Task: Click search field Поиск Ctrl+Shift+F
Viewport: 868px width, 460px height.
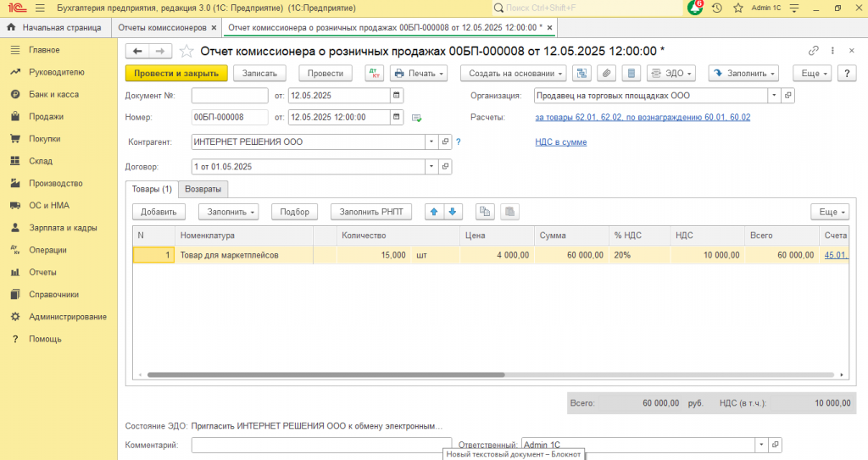Action: coord(587,8)
